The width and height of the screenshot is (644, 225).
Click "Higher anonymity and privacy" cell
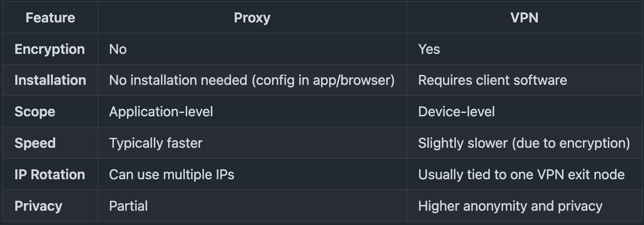[x=510, y=206]
